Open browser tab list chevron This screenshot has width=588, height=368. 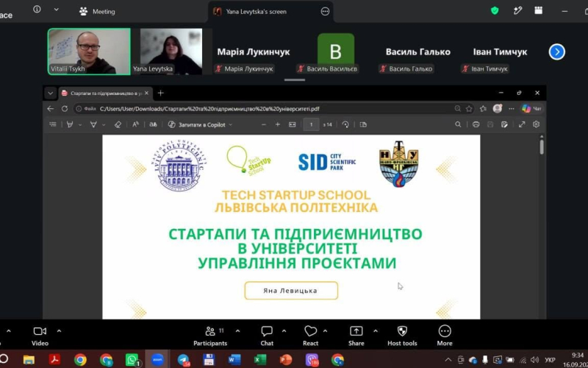click(x=50, y=93)
